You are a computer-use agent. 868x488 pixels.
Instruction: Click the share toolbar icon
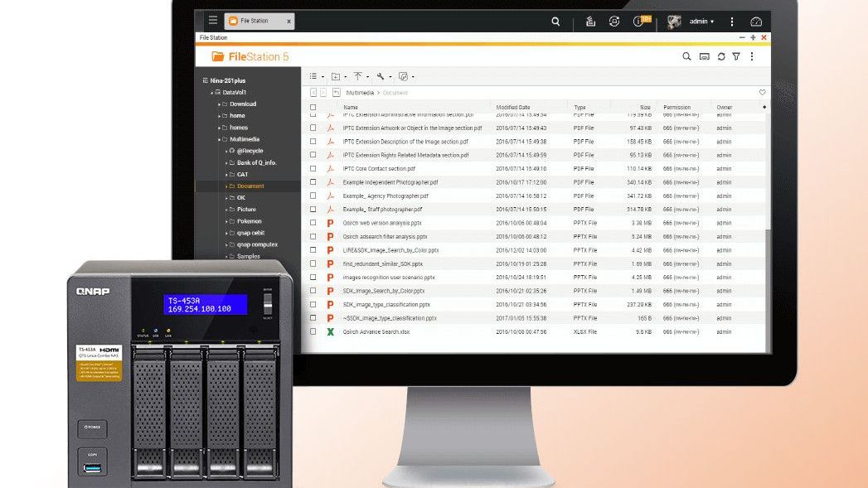click(x=403, y=76)
